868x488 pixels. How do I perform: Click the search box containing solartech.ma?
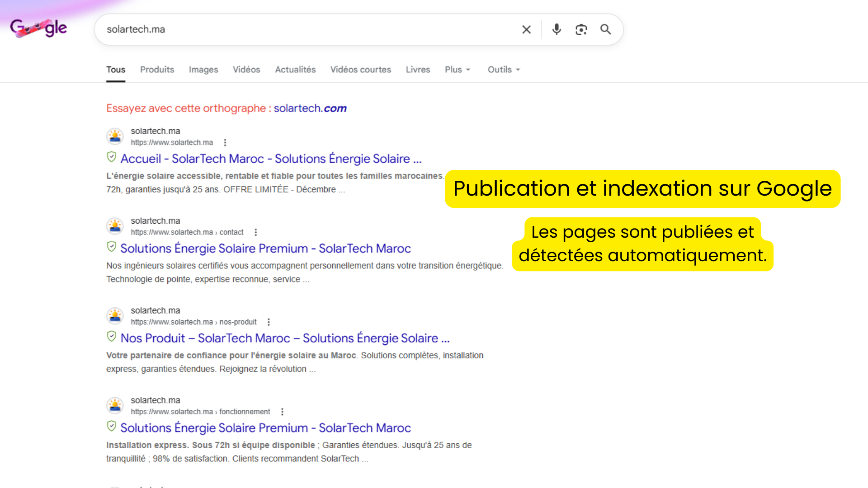point(359,29)
